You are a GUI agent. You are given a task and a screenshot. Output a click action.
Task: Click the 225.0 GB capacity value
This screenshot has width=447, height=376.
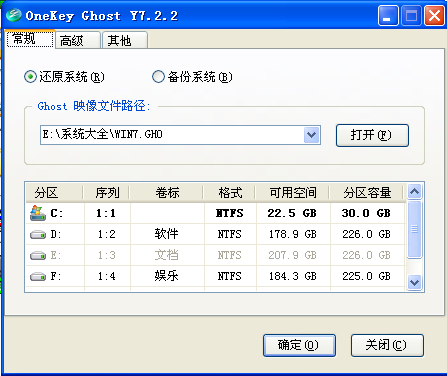coord(366,276)
